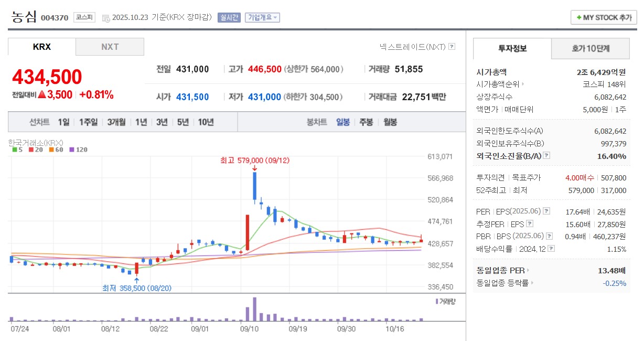
Task: Enable 실시간 real-time quote mode
Action: tap(229, 17)
